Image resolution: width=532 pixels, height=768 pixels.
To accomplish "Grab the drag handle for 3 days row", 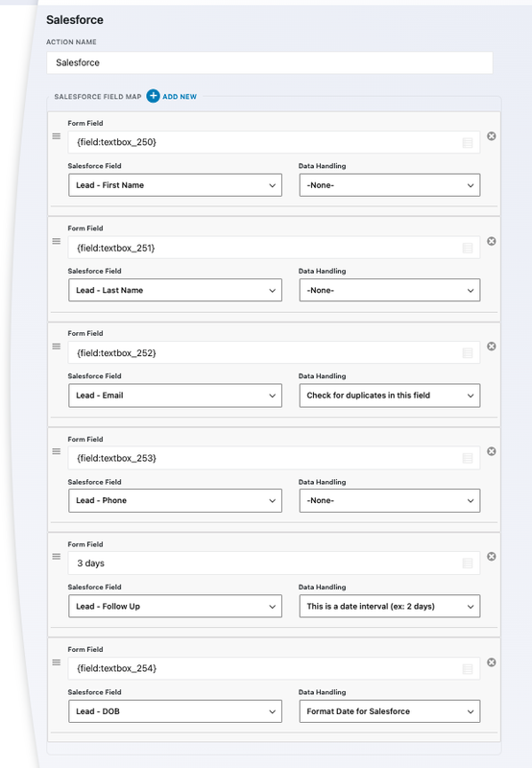I will pos(57,557).
